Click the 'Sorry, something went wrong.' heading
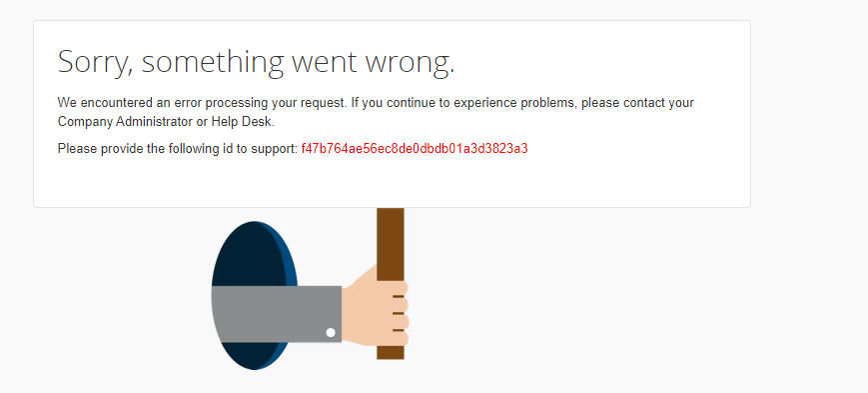 click(x=257, y=62)
